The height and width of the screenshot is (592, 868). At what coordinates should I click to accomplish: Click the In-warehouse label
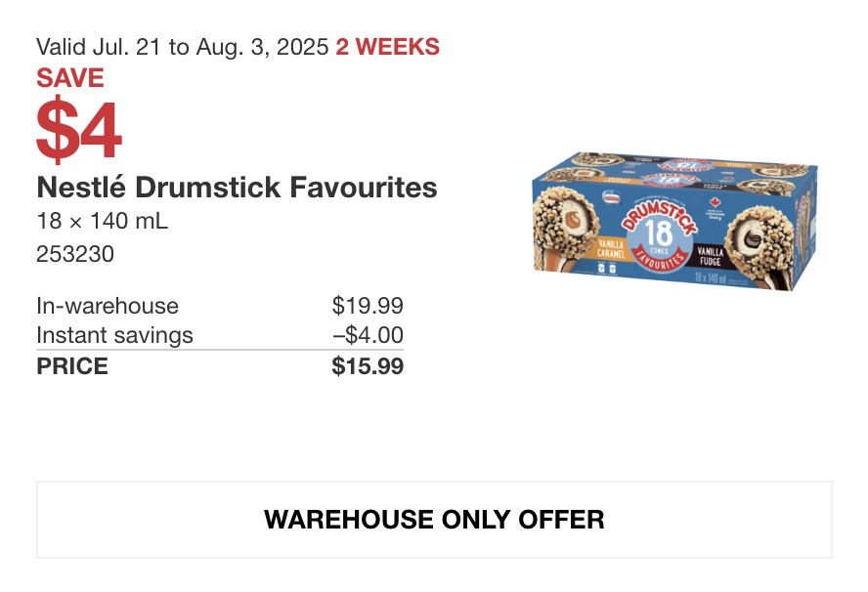[108, 306]
